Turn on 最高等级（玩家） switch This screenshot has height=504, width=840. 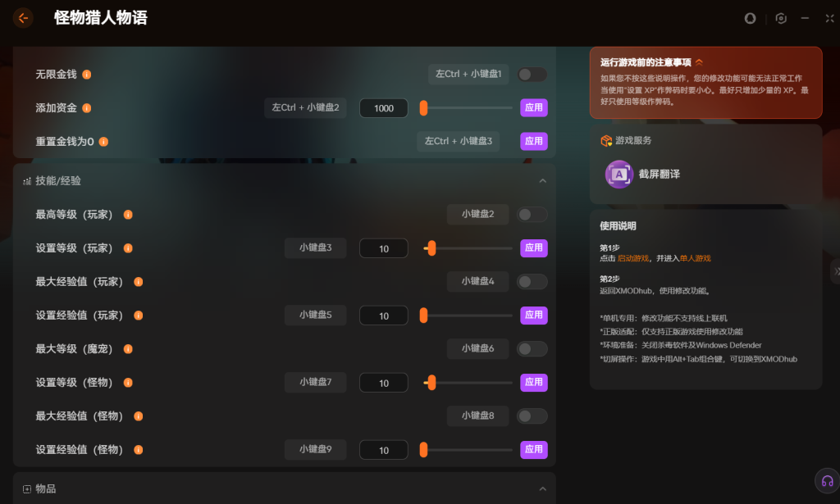(532, 215)
